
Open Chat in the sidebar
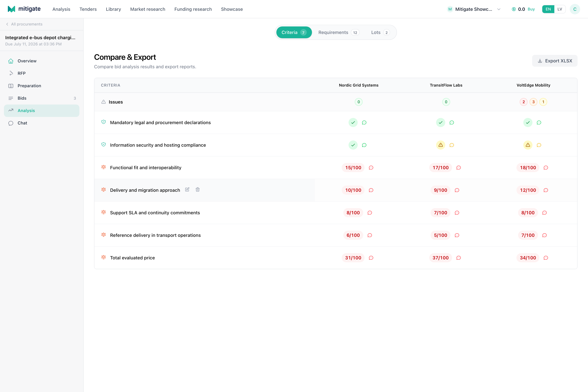pos(41,123)
